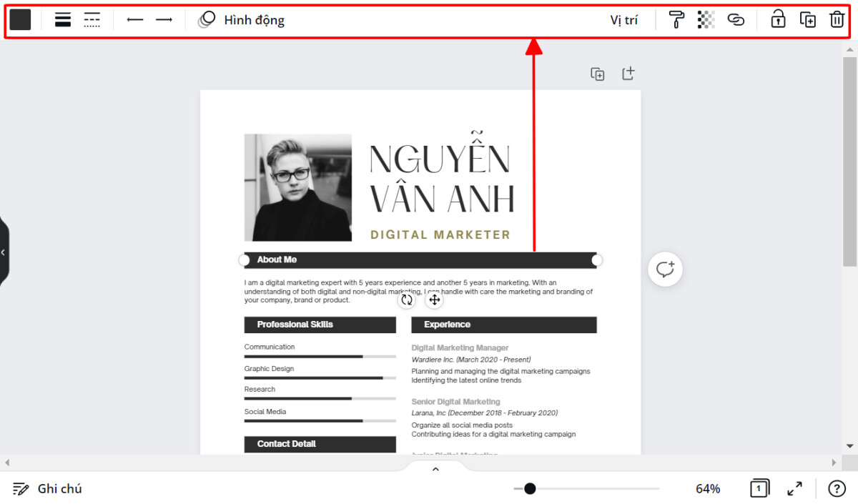Open the page grid view icon
This screenshot has height=504, width=858.
759,488
